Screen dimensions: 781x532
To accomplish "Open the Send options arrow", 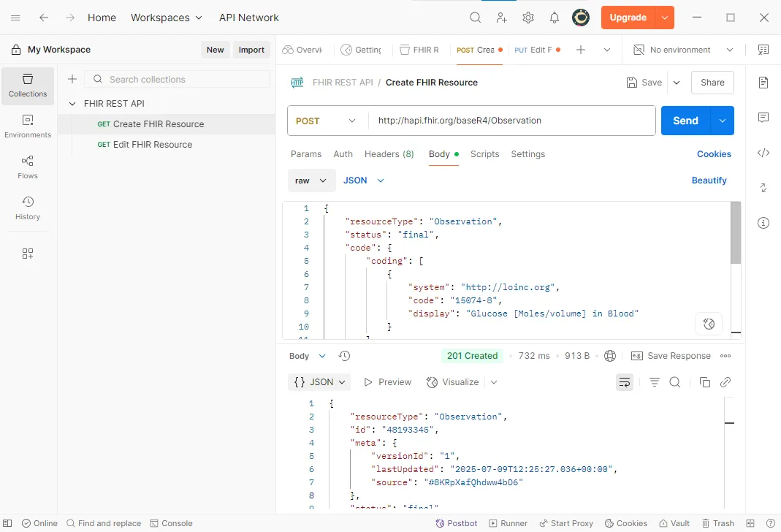I will click(723, 121).
